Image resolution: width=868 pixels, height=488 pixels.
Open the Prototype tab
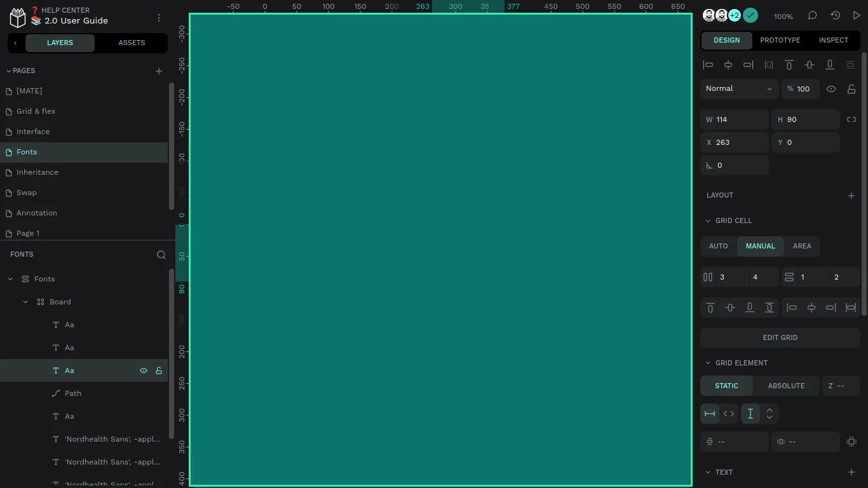pyautogui.click(x=780, y=40)
